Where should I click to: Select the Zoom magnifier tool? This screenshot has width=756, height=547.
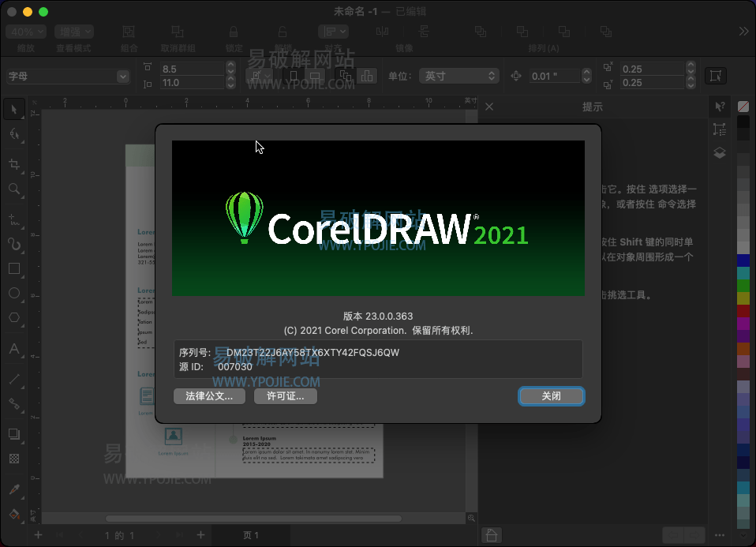(14, 189)
